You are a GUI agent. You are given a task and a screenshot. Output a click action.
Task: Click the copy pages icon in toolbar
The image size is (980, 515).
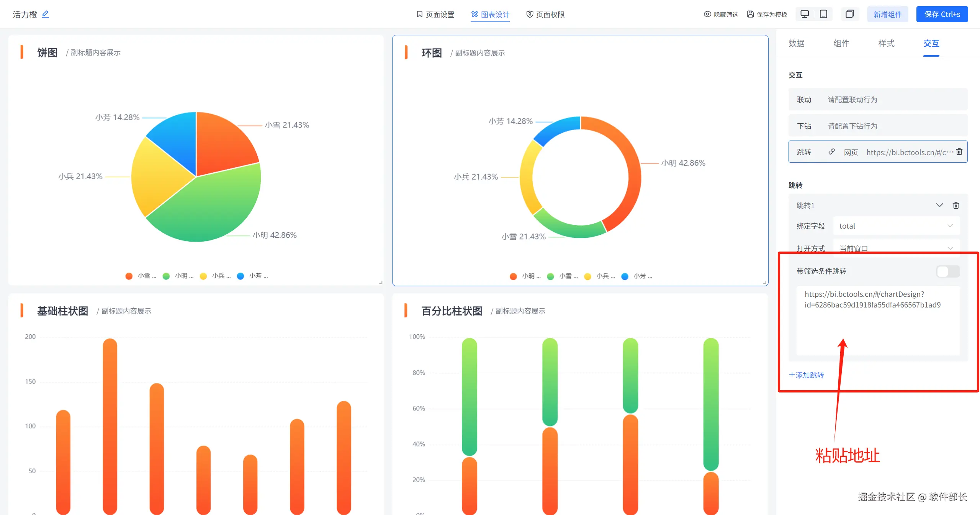pyautogui.click(x=849, y=14)
